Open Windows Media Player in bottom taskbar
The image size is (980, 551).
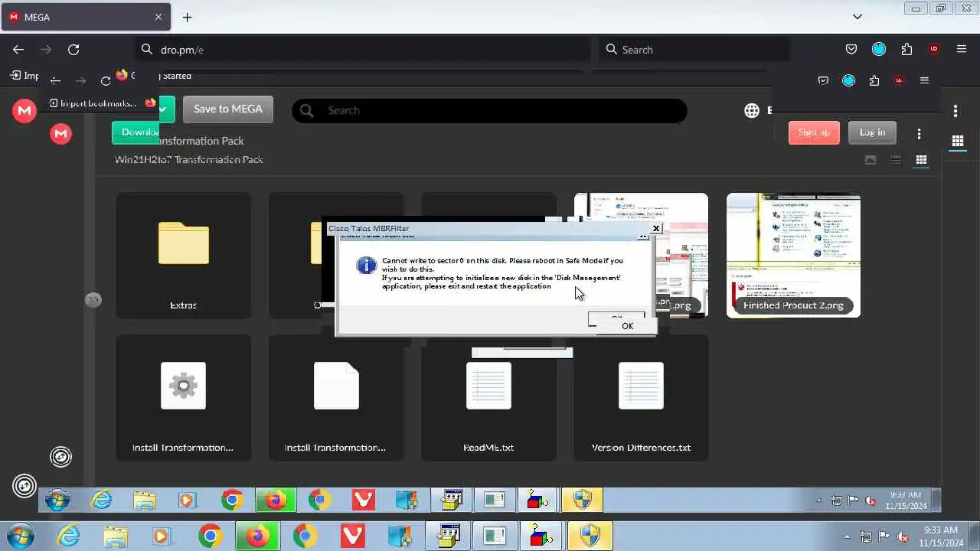[162, 536]
